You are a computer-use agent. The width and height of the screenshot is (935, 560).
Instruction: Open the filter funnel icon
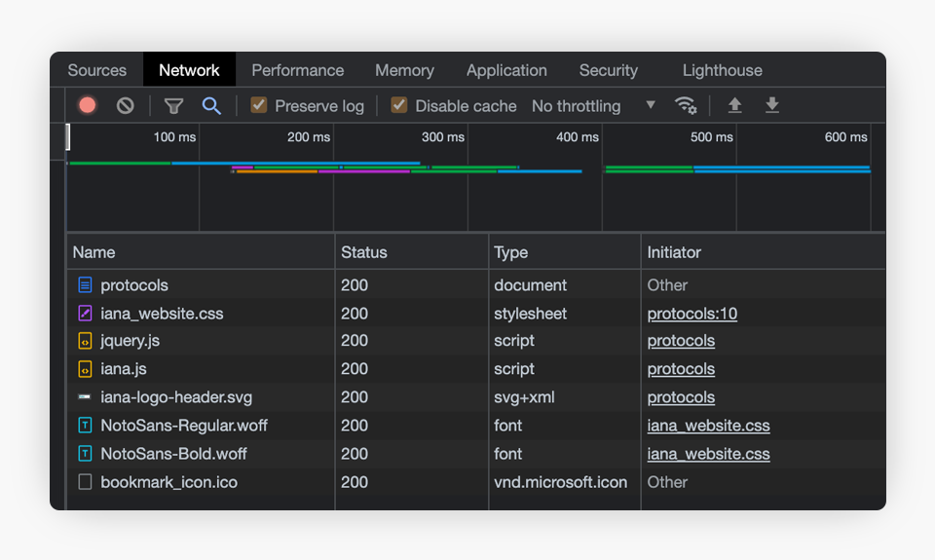click(x=173, y=106)
